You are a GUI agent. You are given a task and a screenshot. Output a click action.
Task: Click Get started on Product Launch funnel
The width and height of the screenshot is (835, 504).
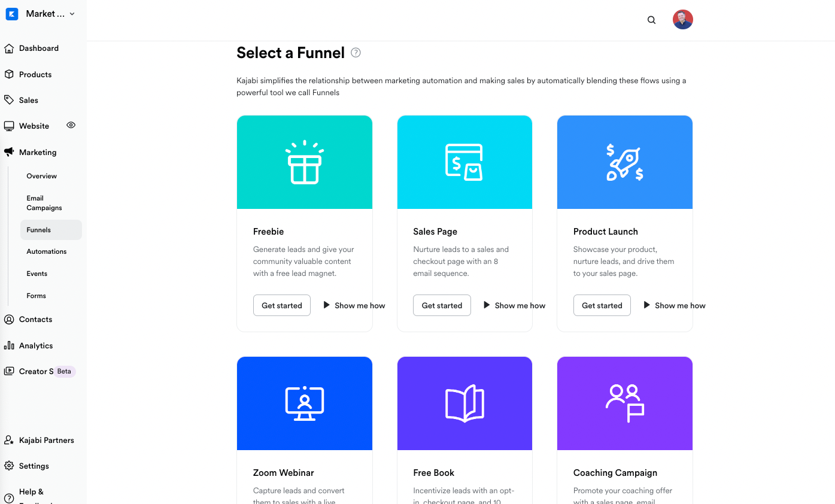pyautogui.click(x=602, y=305)
